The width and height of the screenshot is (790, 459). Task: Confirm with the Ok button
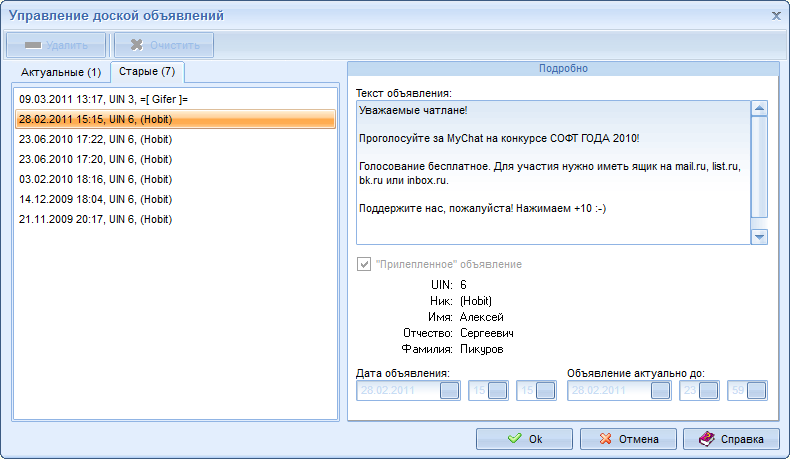click(x=524, y=439)
